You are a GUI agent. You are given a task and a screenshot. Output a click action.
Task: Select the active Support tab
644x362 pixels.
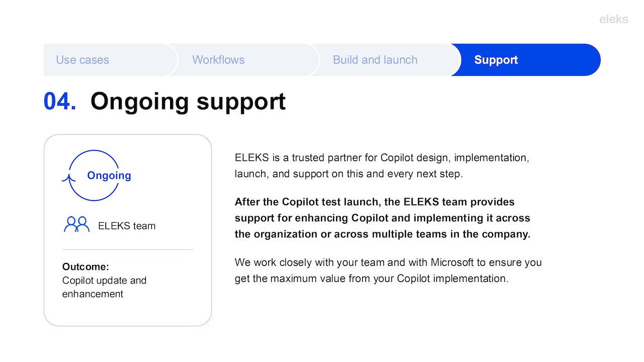(496, 60)
